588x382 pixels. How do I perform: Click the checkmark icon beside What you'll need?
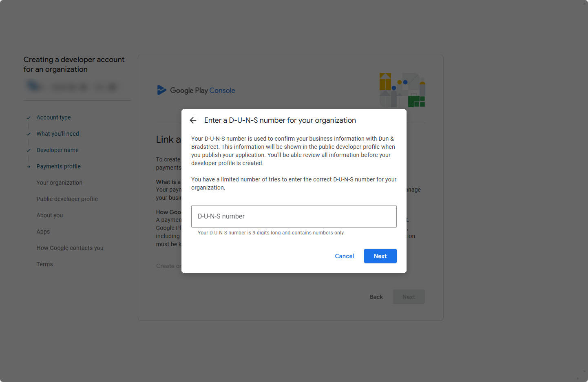(29, 134)
